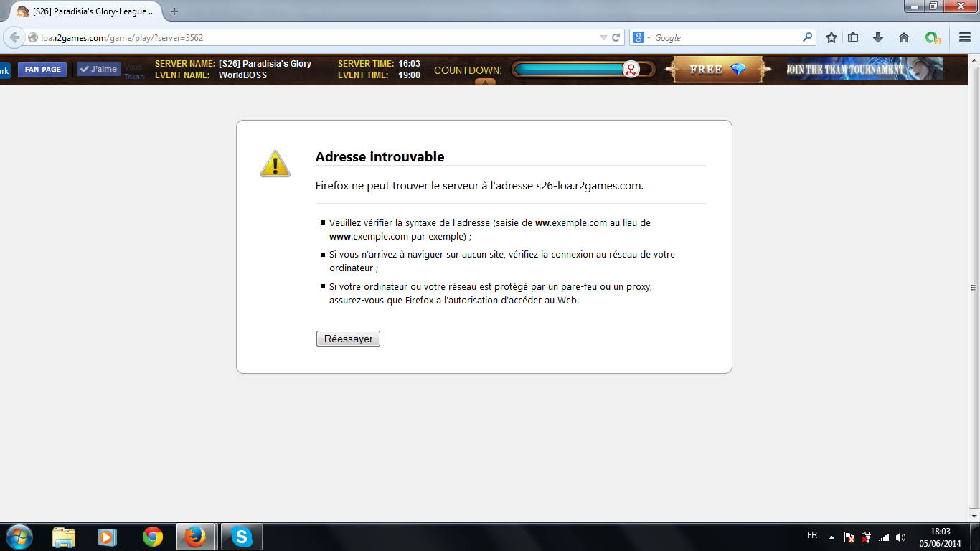Open the FAN PAGE button
This screenshot has height=551, width=980.
(42, 70)
